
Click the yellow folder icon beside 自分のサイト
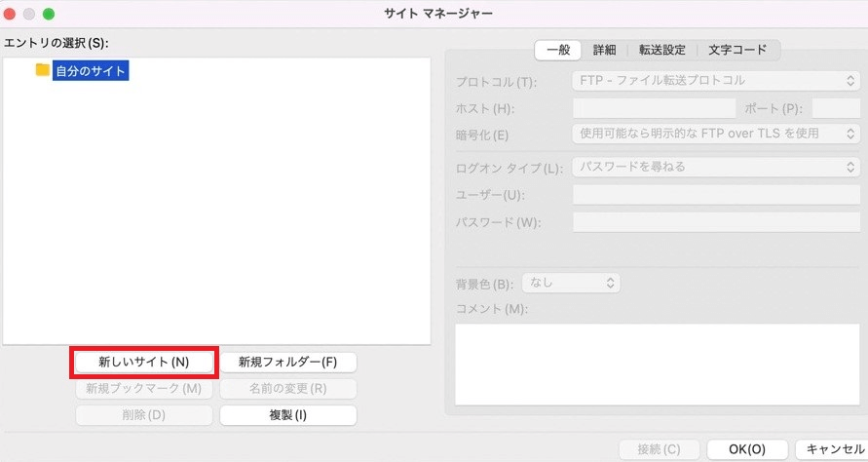(x=42, y=70)
